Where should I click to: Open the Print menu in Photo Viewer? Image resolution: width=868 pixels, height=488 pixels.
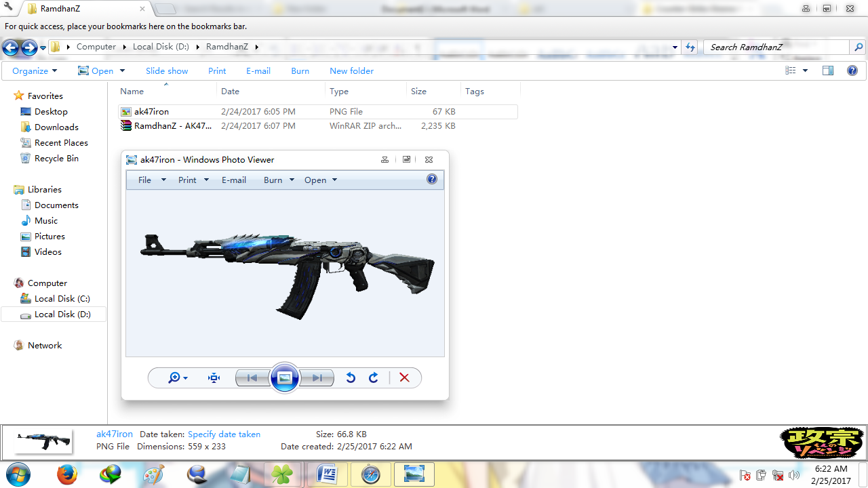coord(193,180)
